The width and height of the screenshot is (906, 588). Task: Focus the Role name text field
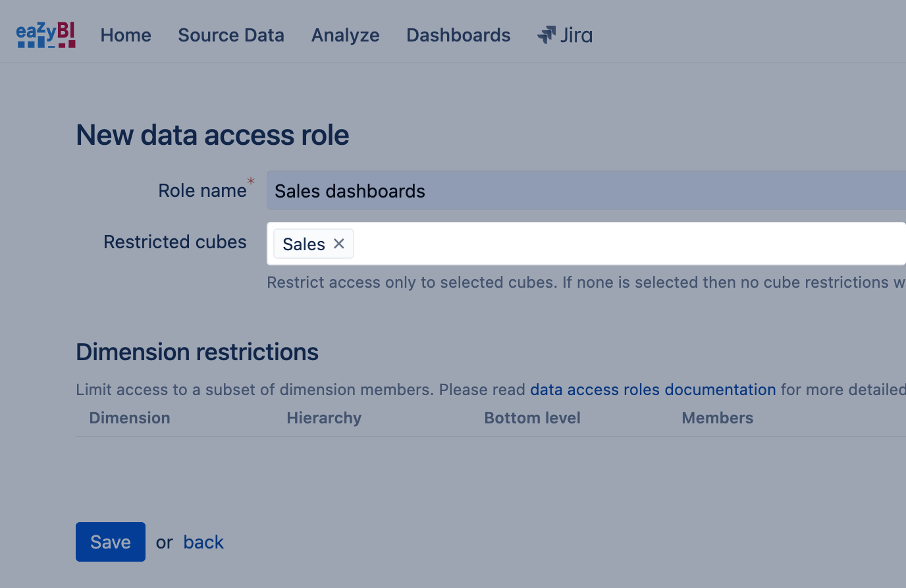tap(586, 191)
